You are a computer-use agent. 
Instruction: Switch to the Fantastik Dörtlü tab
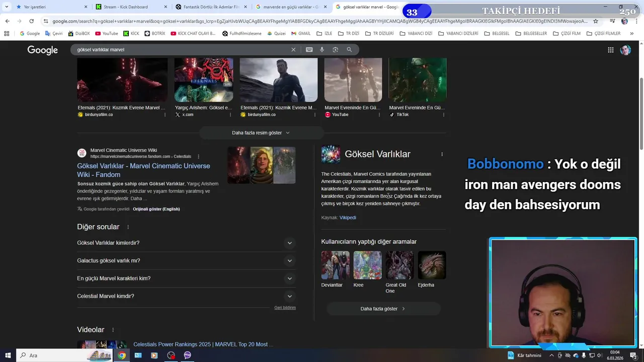(210, 7)
